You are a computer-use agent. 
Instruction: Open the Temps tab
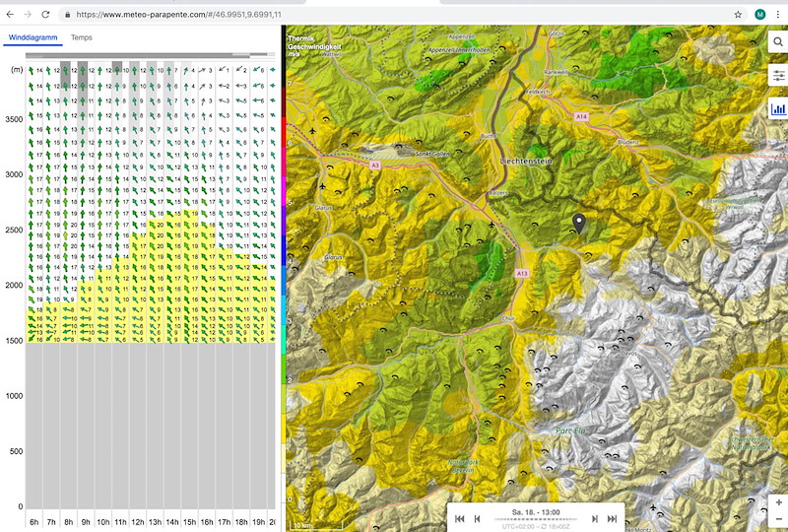click(82, 37)
